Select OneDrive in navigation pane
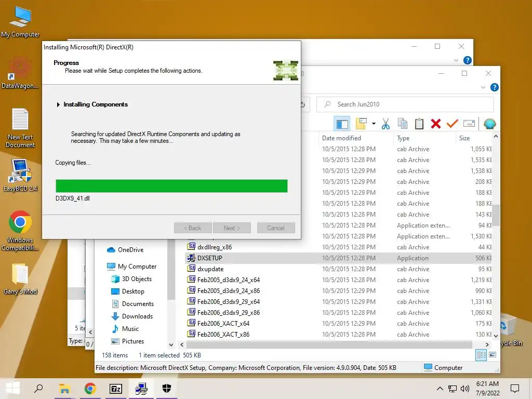 tap(125, 250)
